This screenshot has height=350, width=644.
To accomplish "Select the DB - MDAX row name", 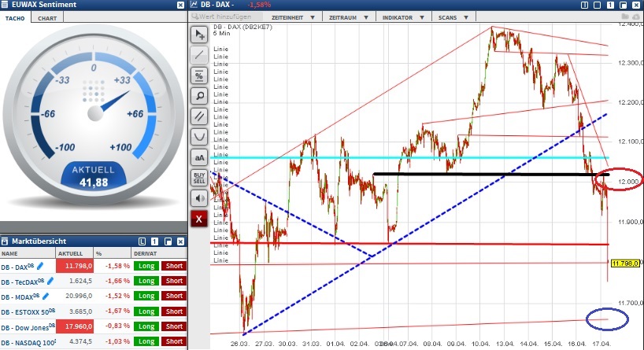I will pos(20,297).
